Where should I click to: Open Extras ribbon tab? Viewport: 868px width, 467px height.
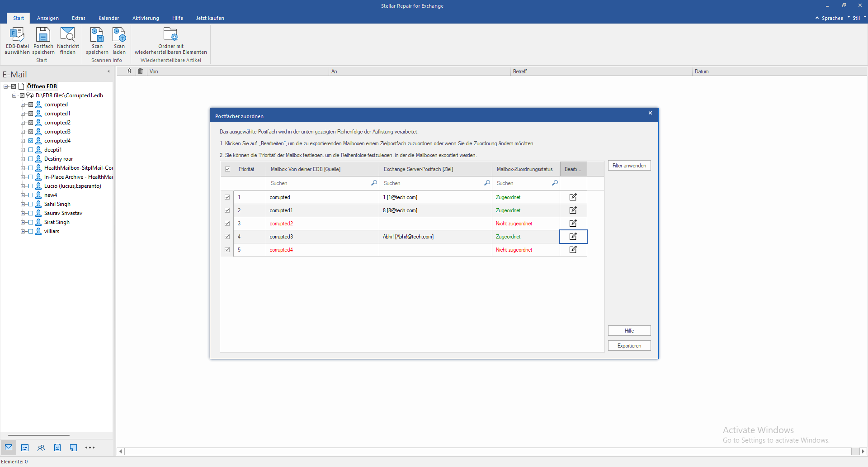coord(79,18)
